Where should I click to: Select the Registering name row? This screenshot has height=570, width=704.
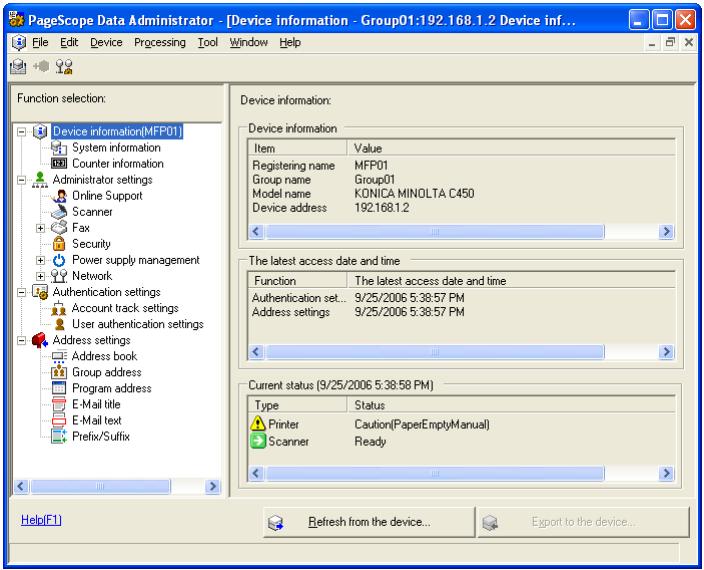(x=462, y=165)
